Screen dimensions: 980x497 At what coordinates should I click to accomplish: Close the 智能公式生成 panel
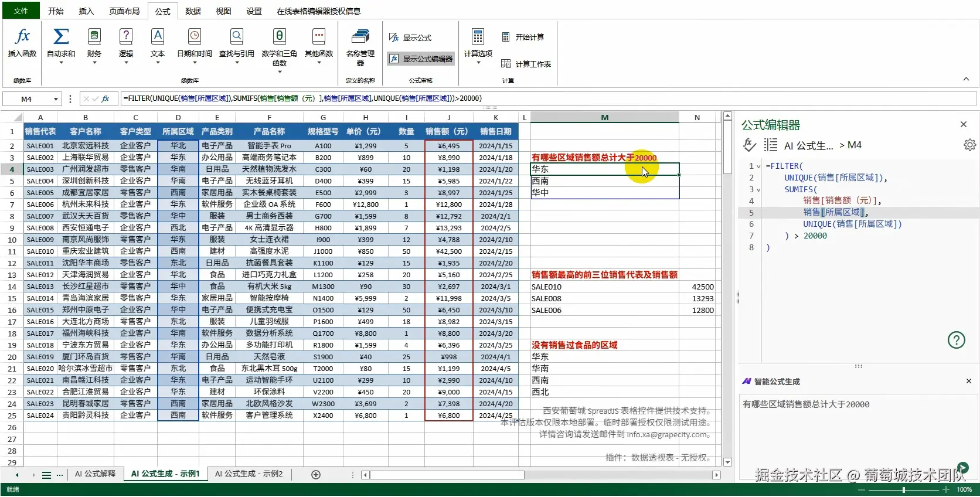[x=969, y=382]
